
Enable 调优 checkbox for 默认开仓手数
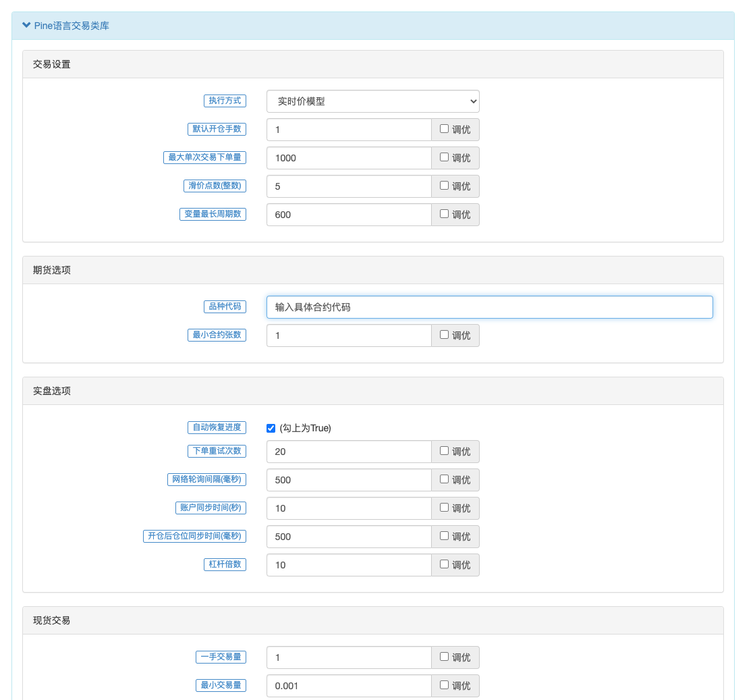(x=444, y=129)
